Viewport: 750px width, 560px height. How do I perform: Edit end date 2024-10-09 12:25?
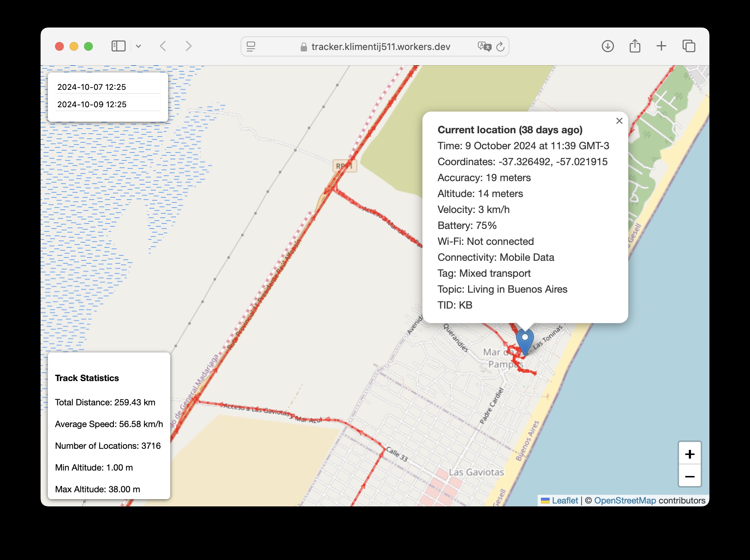108,104
